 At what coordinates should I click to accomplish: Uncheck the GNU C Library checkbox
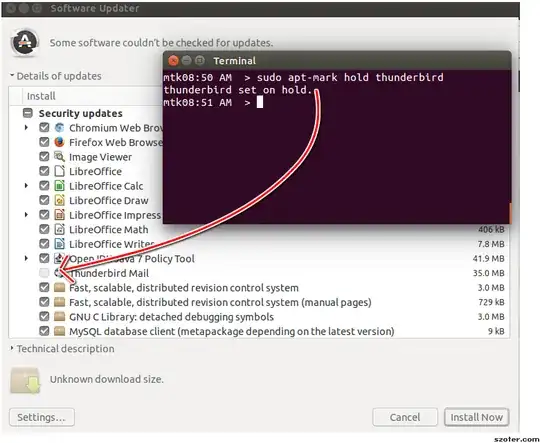tap(44, 316)
